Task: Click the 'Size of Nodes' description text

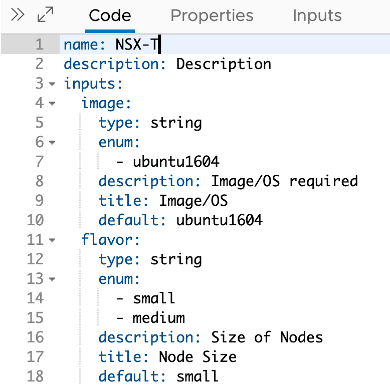Action: (x=267, y=337)
